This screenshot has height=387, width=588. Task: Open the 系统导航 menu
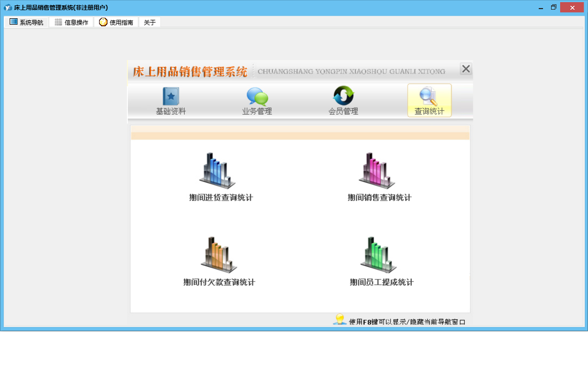click(x=26, y=22)
